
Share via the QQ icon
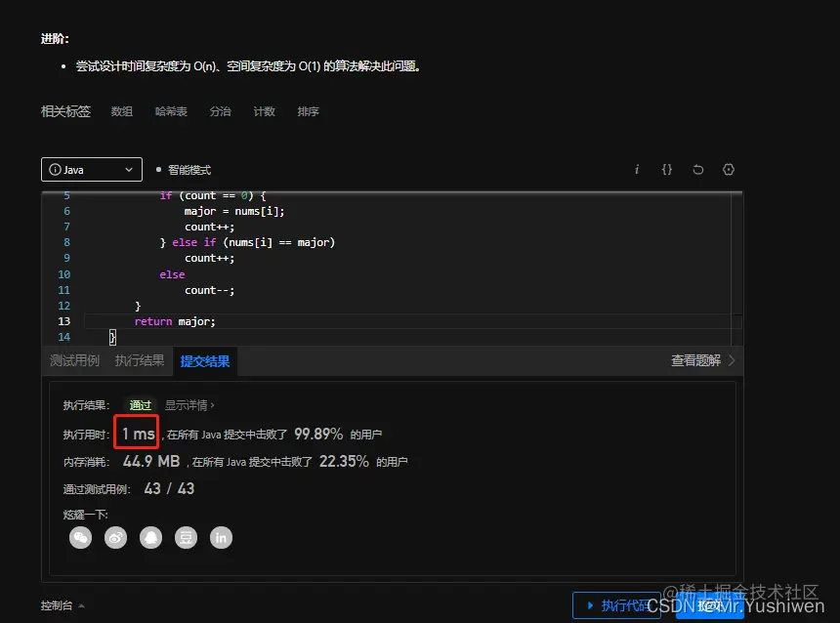point(150,537)
